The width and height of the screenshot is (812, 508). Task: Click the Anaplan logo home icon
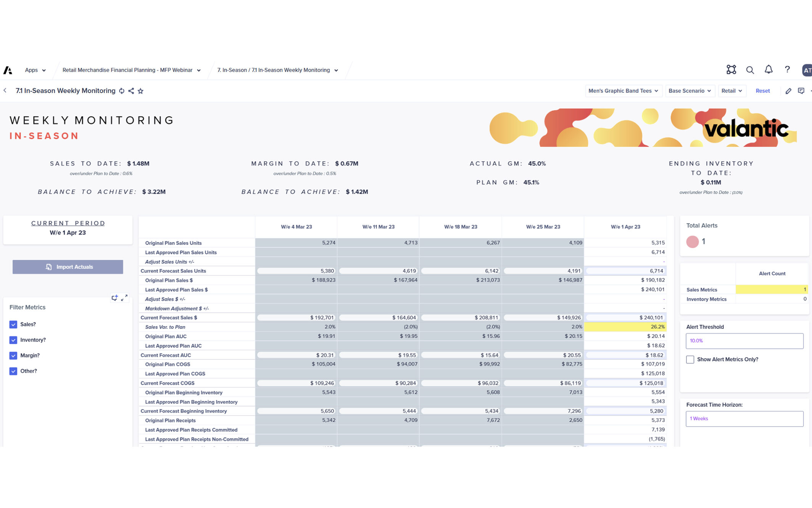8,70
